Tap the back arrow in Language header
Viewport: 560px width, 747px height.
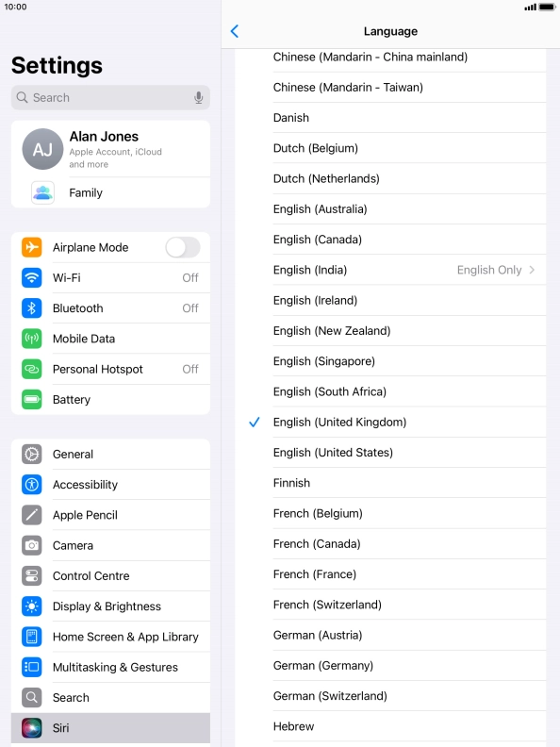click(x=235, y=31)
